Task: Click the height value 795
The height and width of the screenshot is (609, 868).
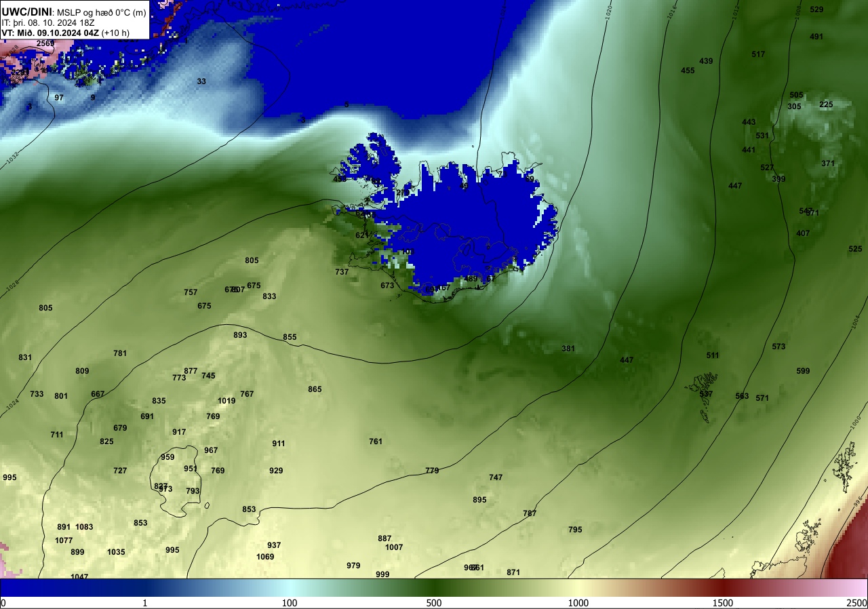Action: click(575, 530)
